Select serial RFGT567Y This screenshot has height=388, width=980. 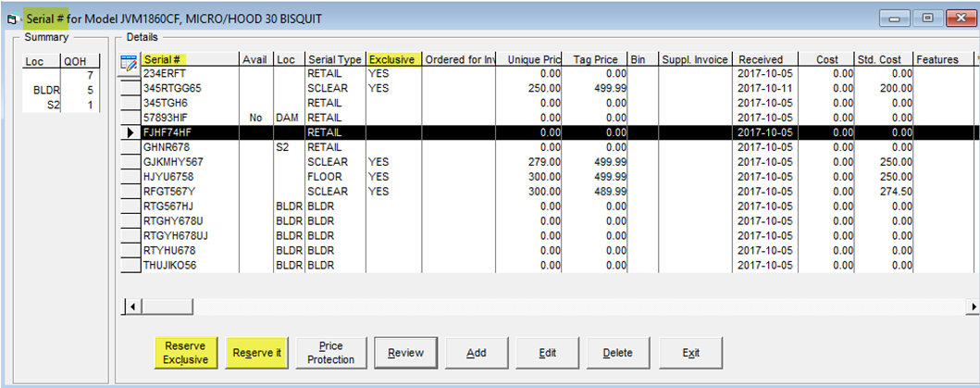click(x=190, y=192)
